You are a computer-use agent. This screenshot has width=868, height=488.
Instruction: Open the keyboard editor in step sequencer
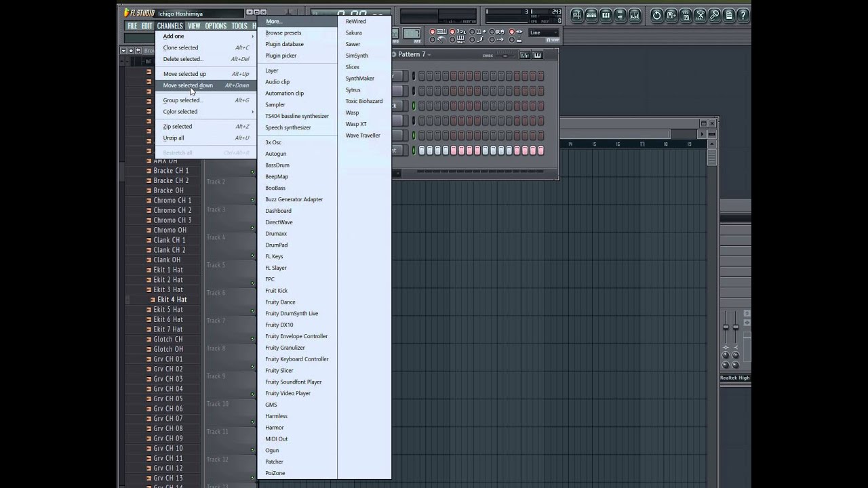pyautogui.click(x=538, y=55)
